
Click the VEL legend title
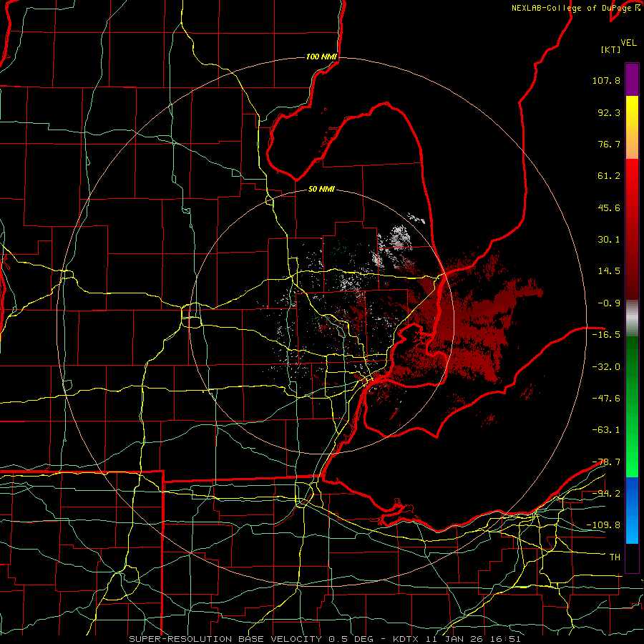pyautogui.click(x=629, y=43)
